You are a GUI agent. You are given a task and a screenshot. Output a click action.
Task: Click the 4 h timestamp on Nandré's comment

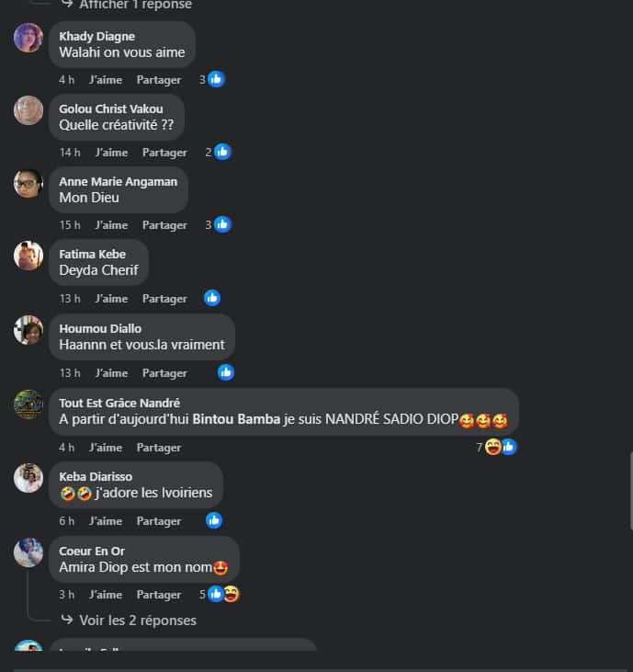(66, 448)
